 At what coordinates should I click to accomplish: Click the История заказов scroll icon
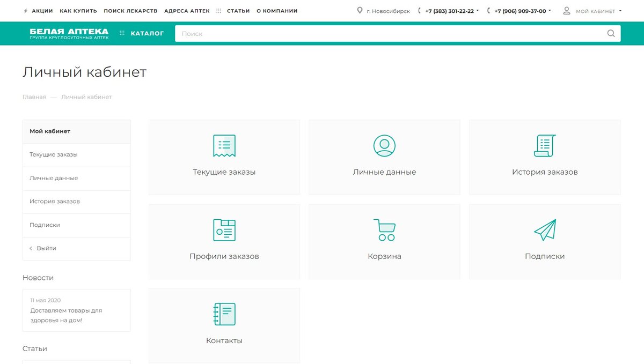click(x=545, y=146)
